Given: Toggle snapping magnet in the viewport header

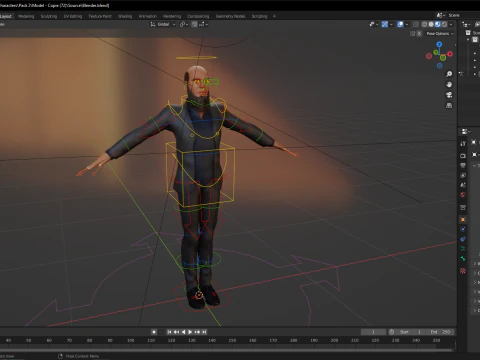Looking at the screenshot, I should coord(194,24).
